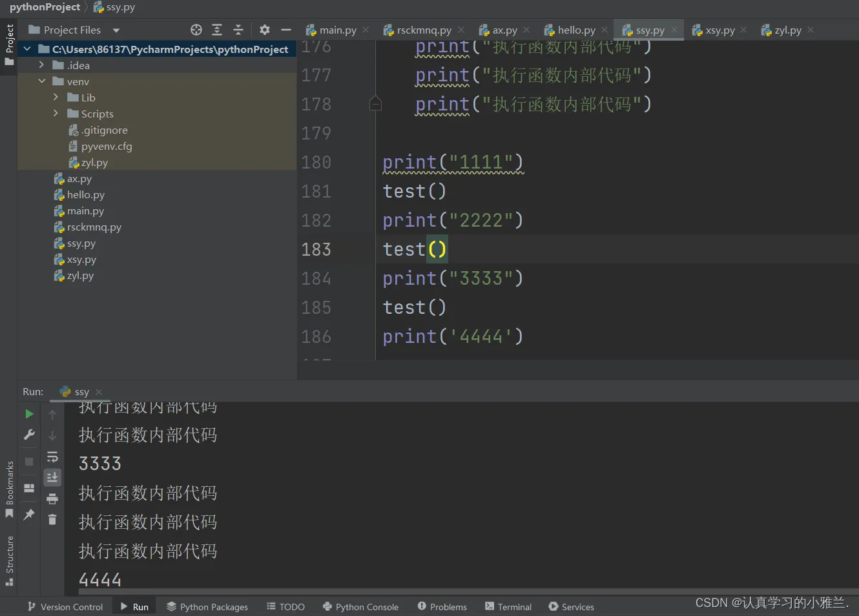Rerun ssy with green play button

coord(29,414)
